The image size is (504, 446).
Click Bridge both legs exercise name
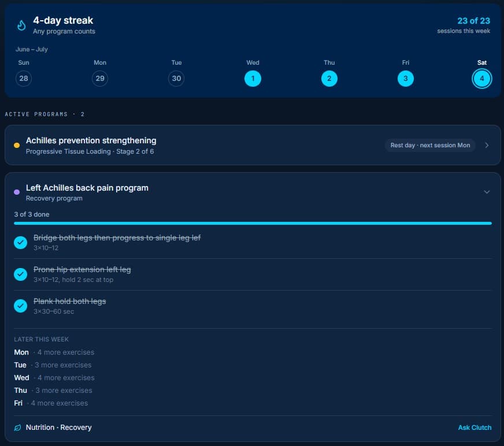tap(117, 238)
